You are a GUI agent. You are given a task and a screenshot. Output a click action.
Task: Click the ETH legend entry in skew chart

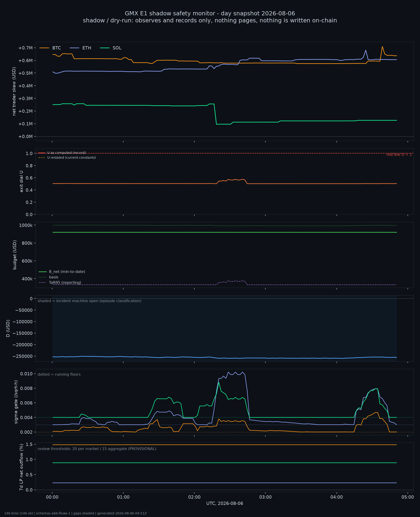80,48
